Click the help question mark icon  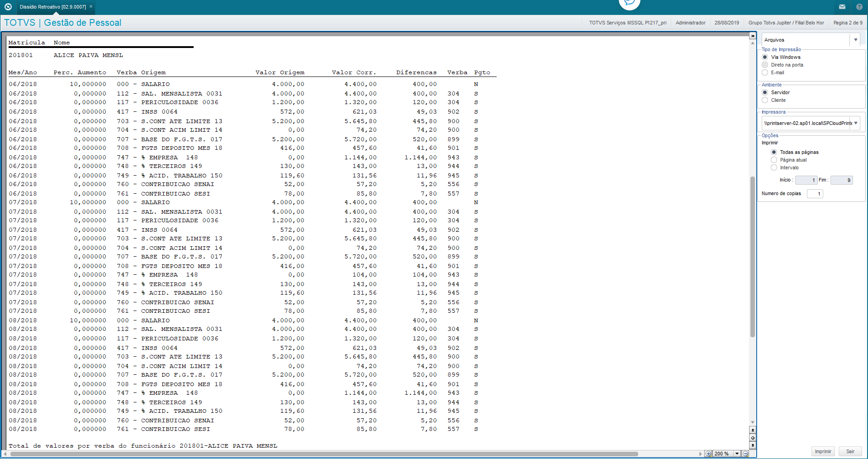pyautogui.click(x=859, y=7)
